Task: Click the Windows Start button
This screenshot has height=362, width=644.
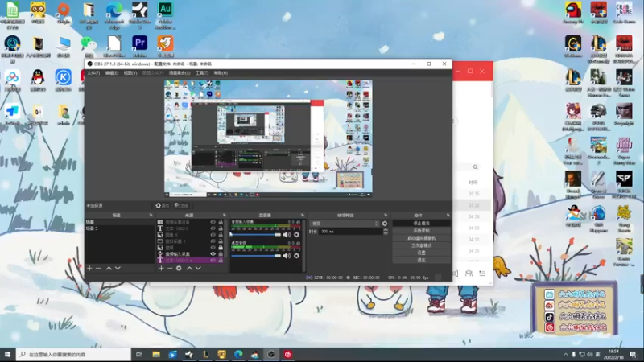Action: click(7, 354)
